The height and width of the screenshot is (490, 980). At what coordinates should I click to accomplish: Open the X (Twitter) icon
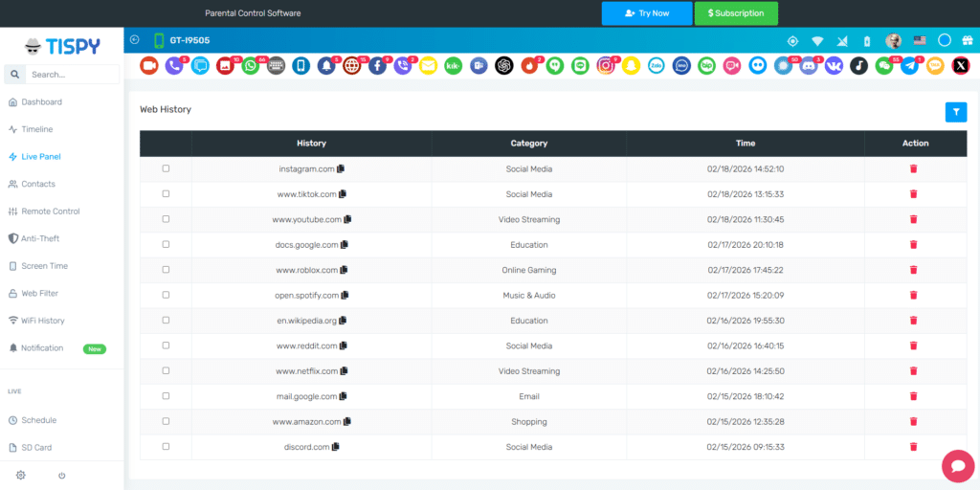tap(961, 65)
